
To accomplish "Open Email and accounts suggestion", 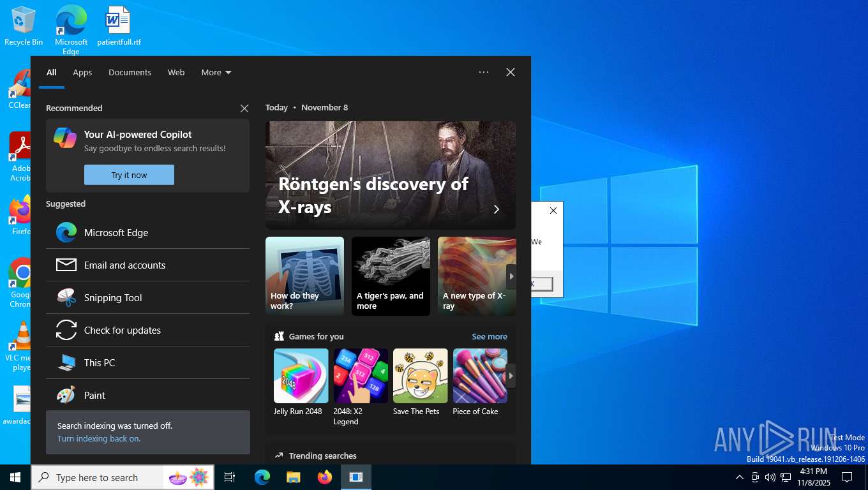I will click(147, 265).
